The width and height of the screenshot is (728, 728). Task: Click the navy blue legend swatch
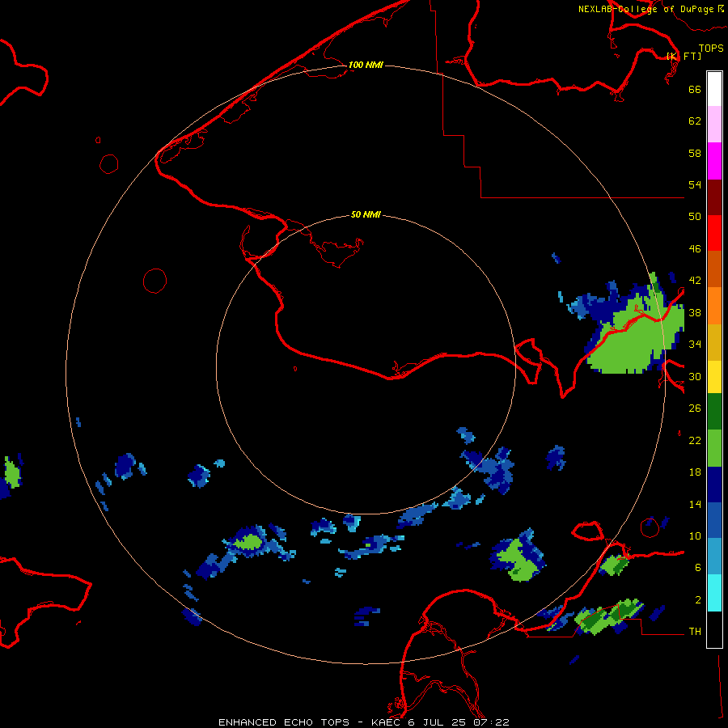pyautogui.click(x=714, y=485)
